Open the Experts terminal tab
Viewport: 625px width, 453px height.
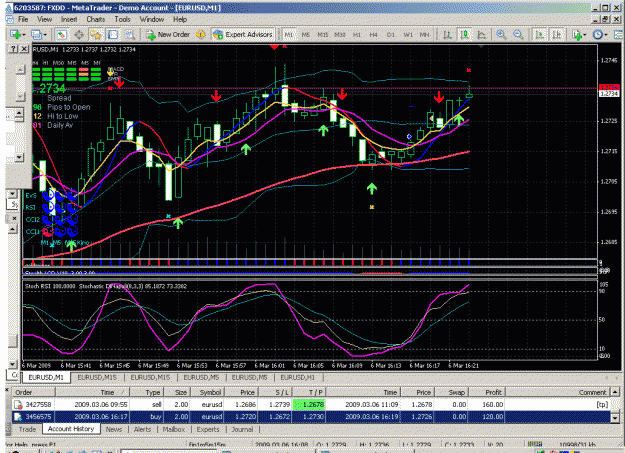(x=208, y=429)
